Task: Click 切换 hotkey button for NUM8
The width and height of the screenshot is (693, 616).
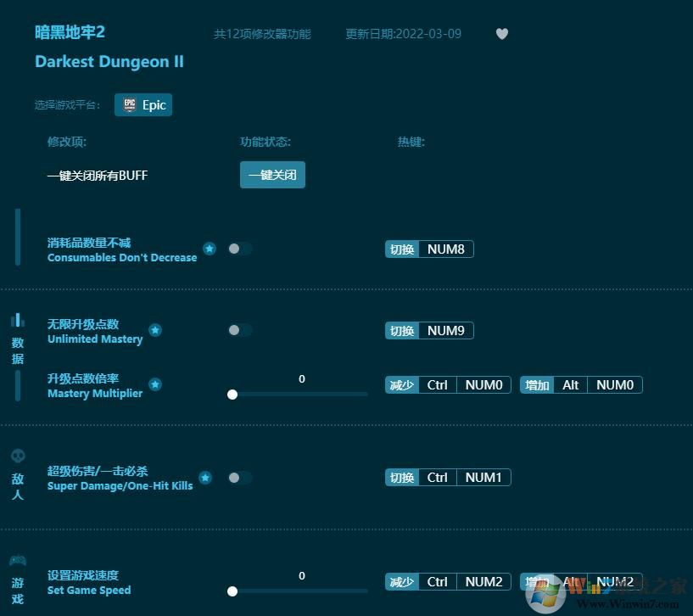Action: click(x=402, y=249)
